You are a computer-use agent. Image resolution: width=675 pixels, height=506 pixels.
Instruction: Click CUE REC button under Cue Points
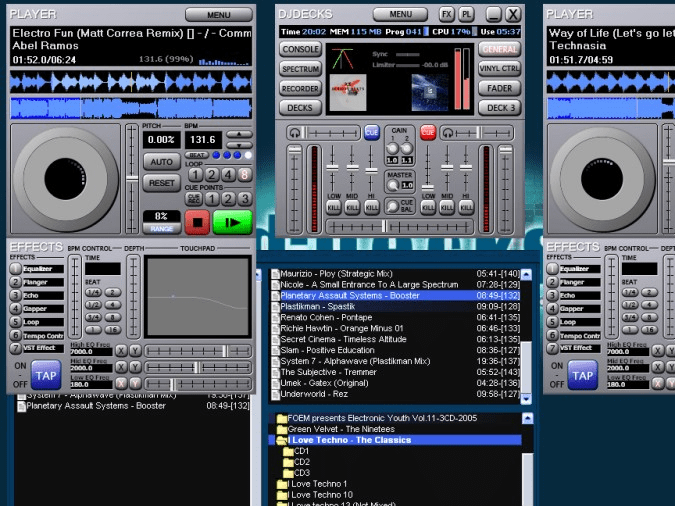coord(195,198)
